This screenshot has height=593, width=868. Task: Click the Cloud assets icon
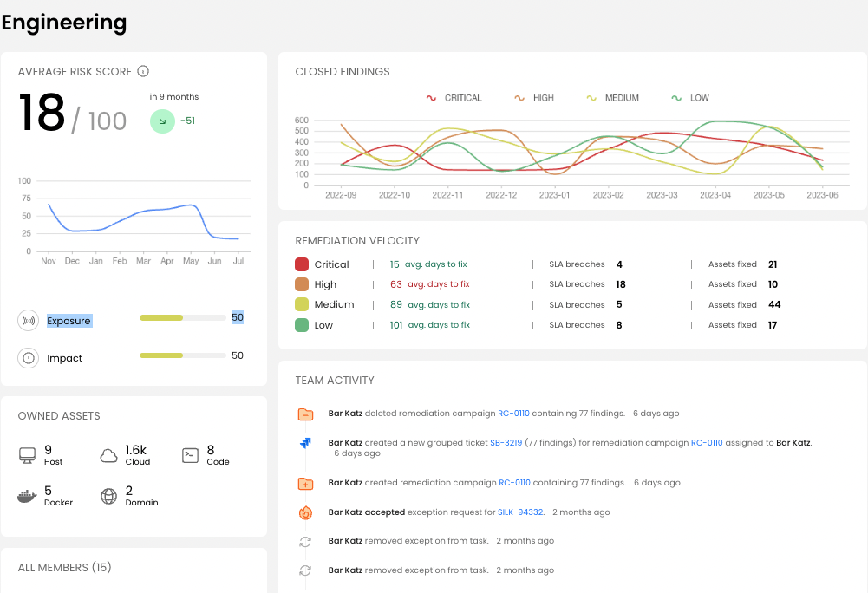tap(108, 453)
